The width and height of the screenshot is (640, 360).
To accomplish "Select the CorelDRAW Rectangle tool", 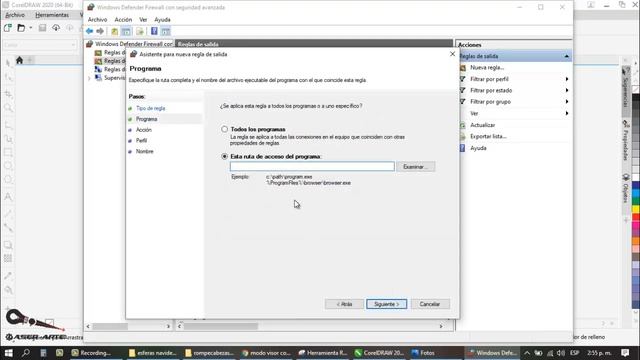I will click(8, 153).
